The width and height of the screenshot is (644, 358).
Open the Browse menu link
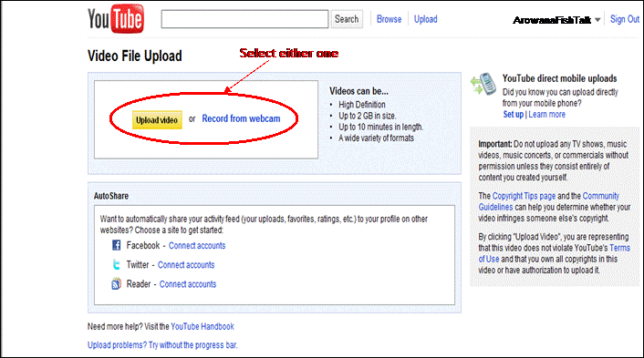[x=389, y=19]
